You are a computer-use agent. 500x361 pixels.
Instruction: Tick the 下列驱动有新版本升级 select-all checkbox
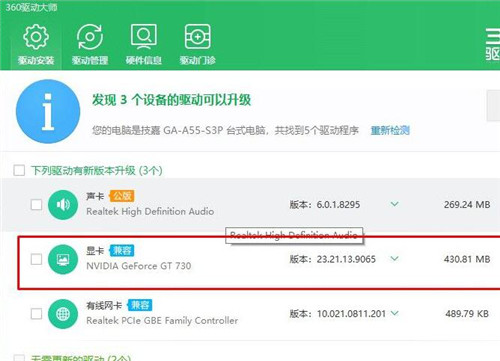[19, 170]
